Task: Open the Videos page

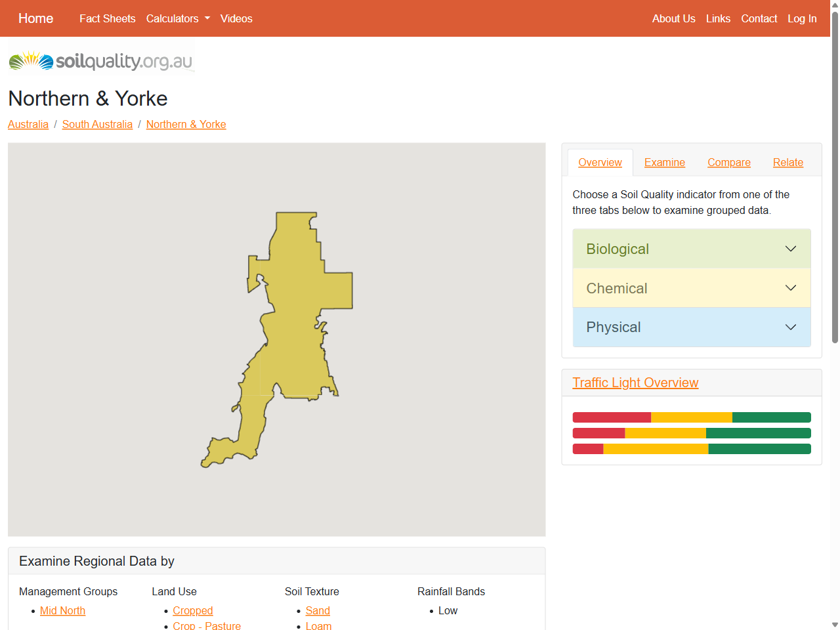Action: coord(236,18)
